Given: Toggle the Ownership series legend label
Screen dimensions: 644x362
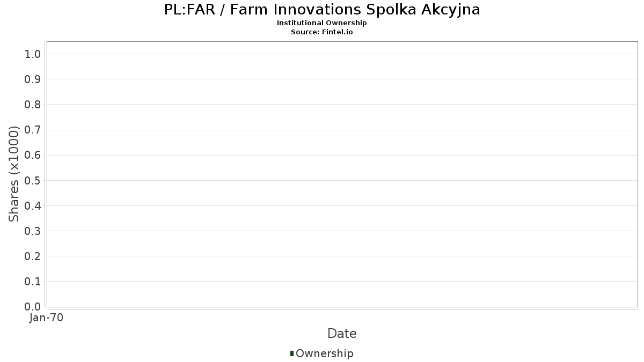Looking at the screenshot, I should (324, 353).
